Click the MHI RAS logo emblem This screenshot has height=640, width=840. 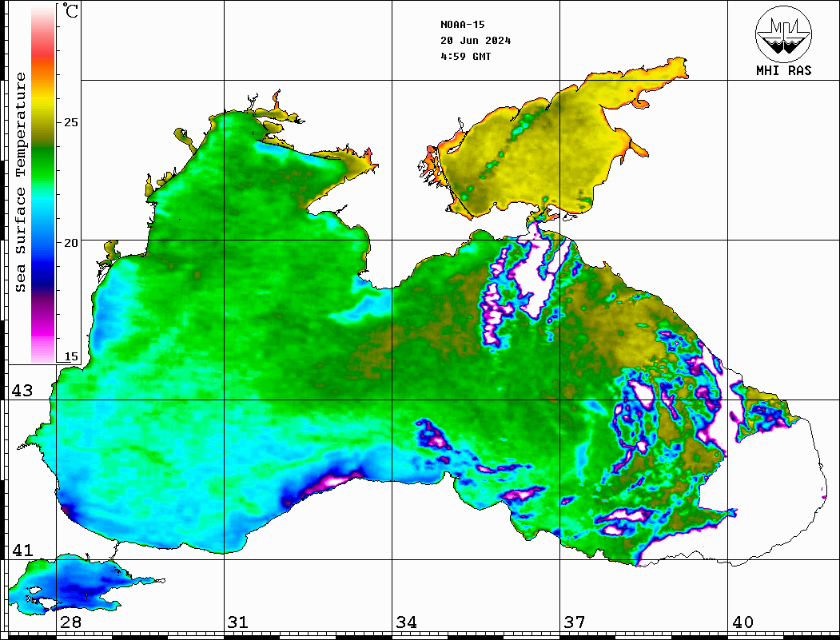click(783, 34)
